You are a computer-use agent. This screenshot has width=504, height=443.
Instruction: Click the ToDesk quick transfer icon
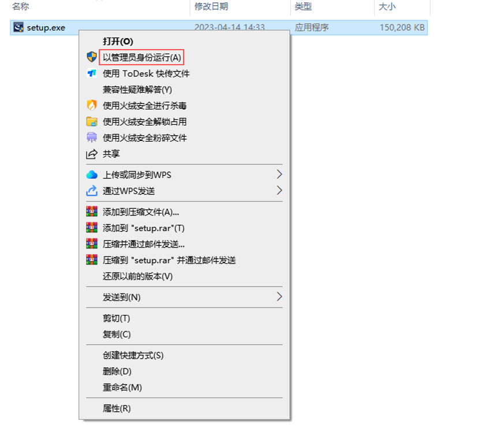tap(92, 73)
